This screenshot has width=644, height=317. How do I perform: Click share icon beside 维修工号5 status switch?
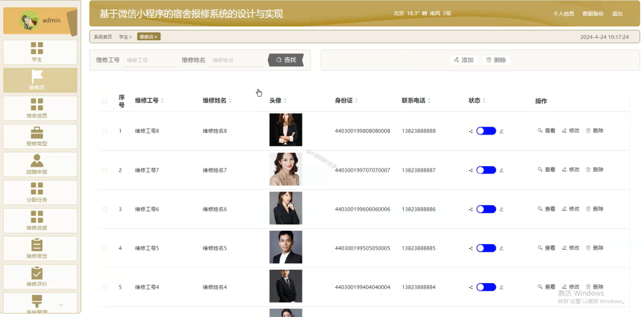pyautogui.click(x=470, y=248)
